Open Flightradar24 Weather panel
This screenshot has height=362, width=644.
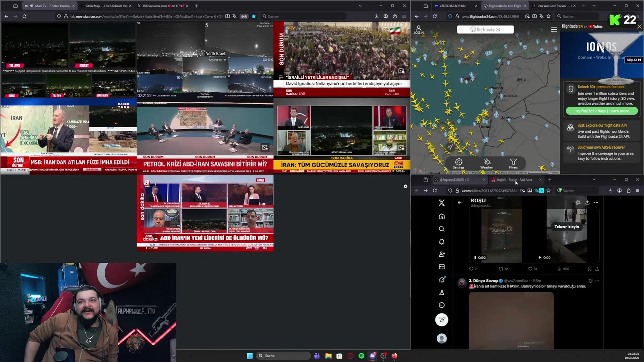pyautogui.click(x=487, y=164)
